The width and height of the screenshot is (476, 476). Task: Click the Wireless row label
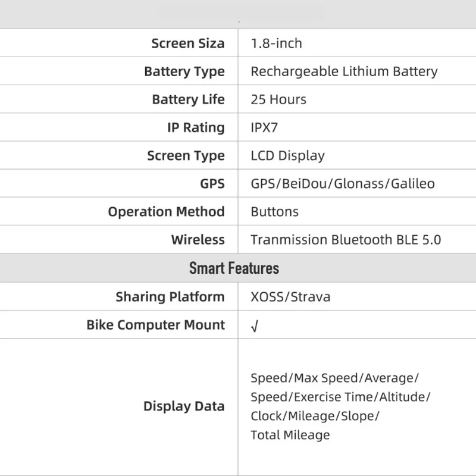pos(198,240)
